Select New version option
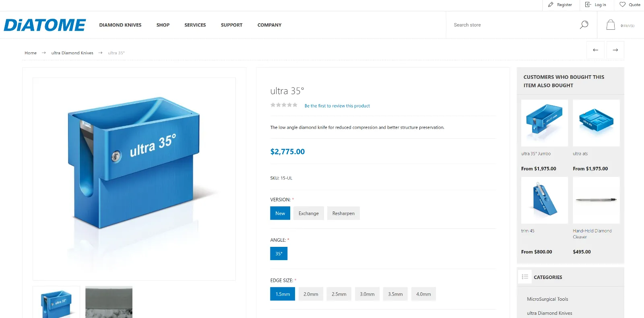 click(280, 213)
